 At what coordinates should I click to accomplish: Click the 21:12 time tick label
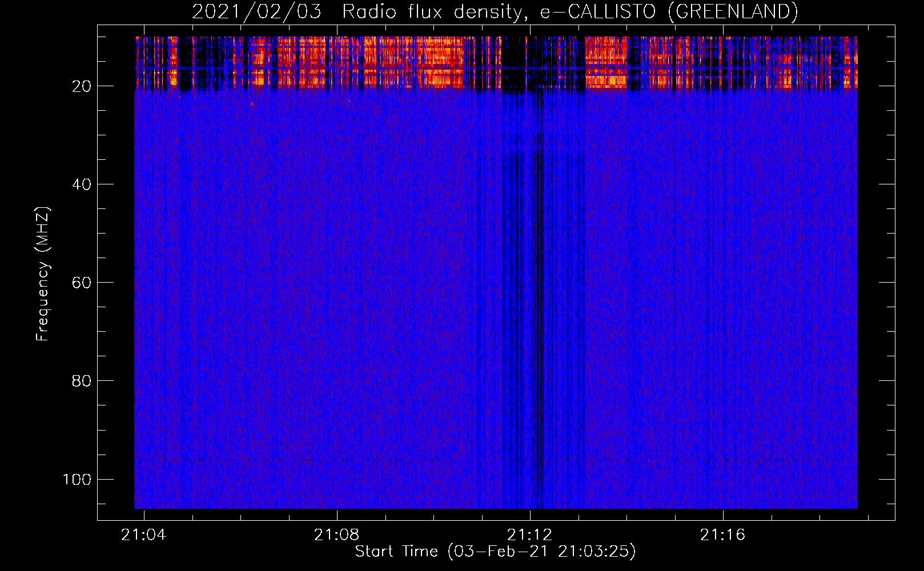point(530,534)
